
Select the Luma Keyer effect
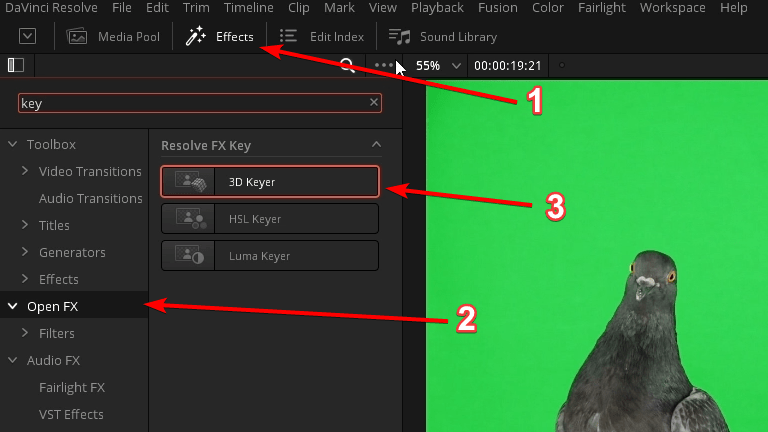pyautogui.click(x=270, y=256)
